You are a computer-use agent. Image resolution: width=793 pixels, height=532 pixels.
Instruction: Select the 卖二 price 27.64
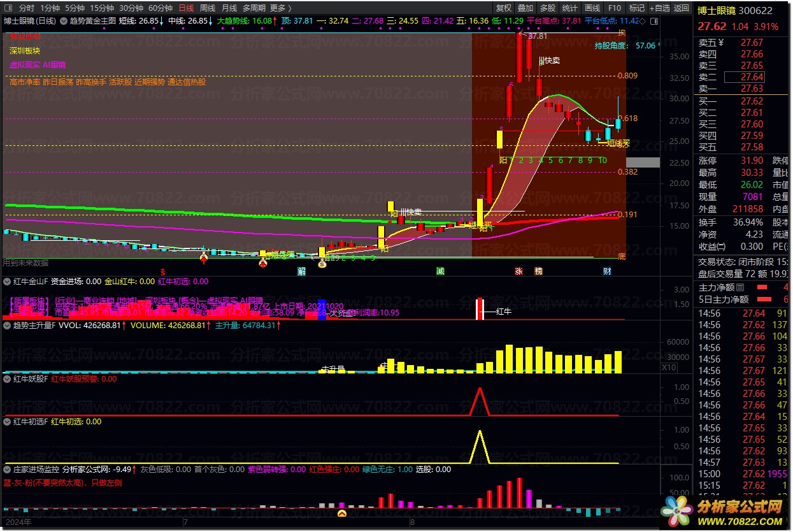tap(752, 77)
